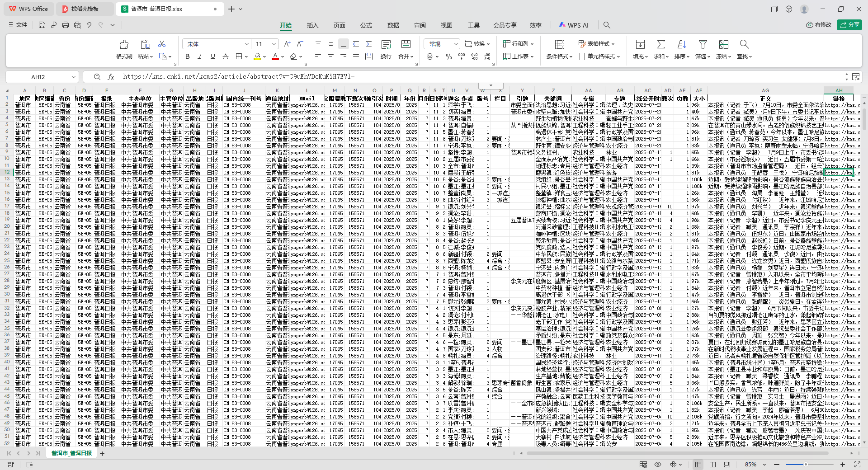Click the Cut scissors icon
This screenshot has height=470, width=868.
tap(162, 44)
